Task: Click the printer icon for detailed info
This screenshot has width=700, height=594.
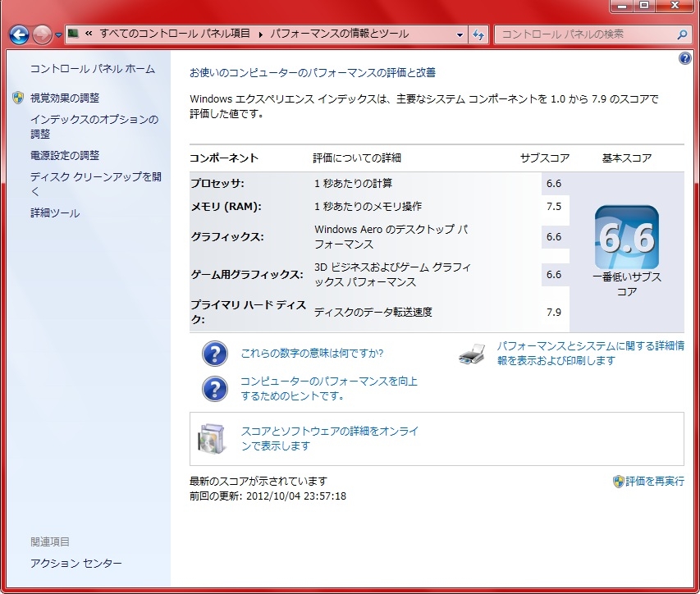Action: point(473,354)
